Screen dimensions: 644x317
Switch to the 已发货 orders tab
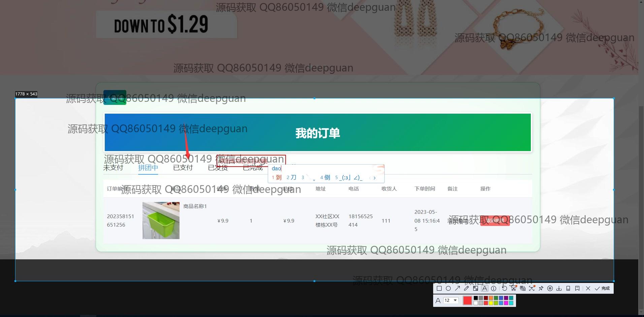(x=218, y=168)
